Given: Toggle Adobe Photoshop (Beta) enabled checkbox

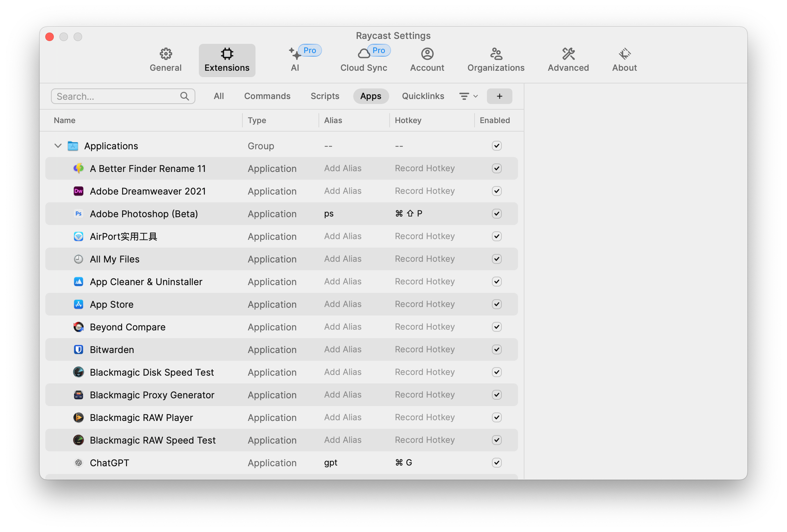Looking at the screenshot, I should [496, 214].
